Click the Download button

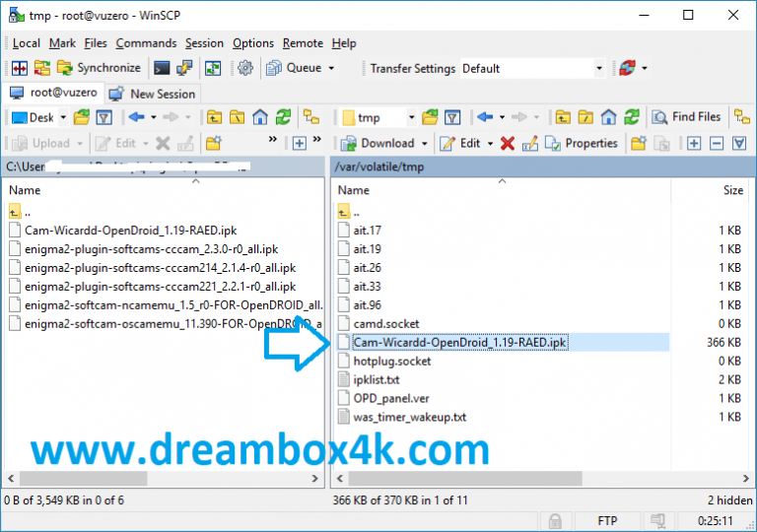(378, 144)
